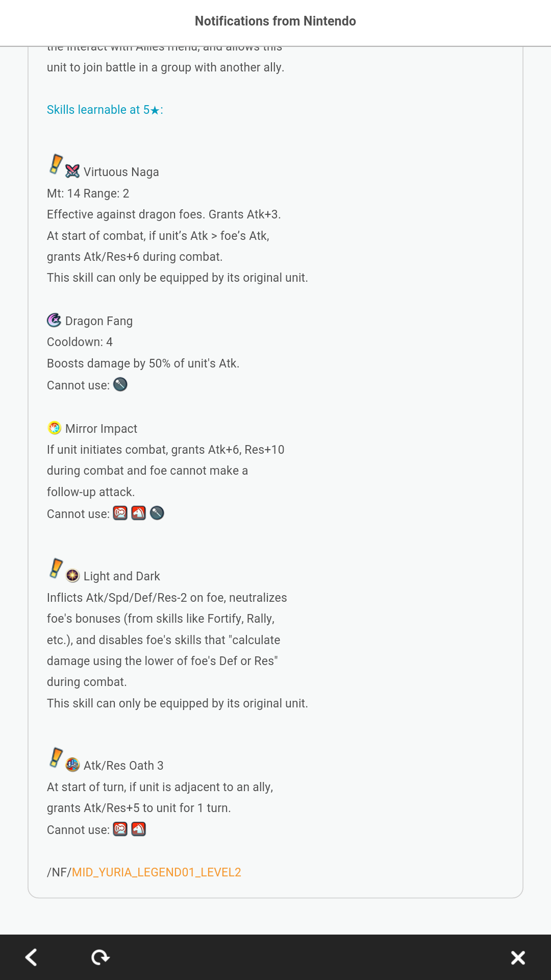Click the staff icon under Dragon Fang
Image resolution: width=551 pixels, height=980 pixels.
[x=120, y=384]
